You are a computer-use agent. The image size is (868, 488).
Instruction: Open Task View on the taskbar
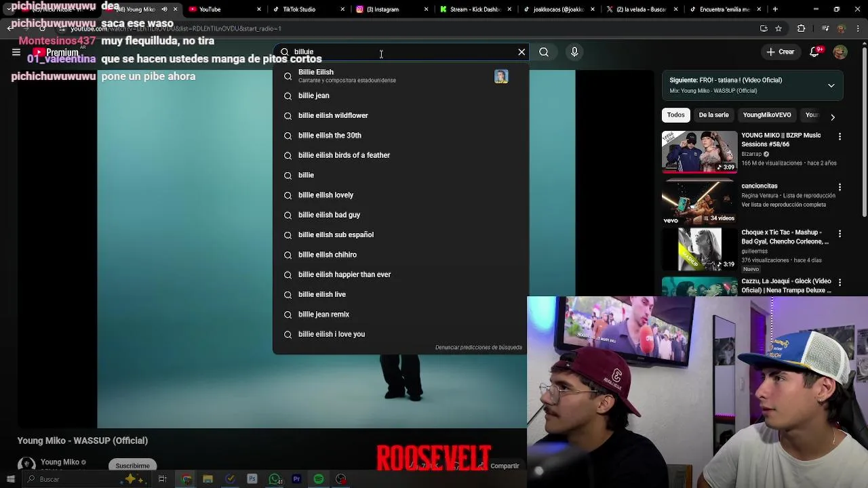tap(163, 479)
